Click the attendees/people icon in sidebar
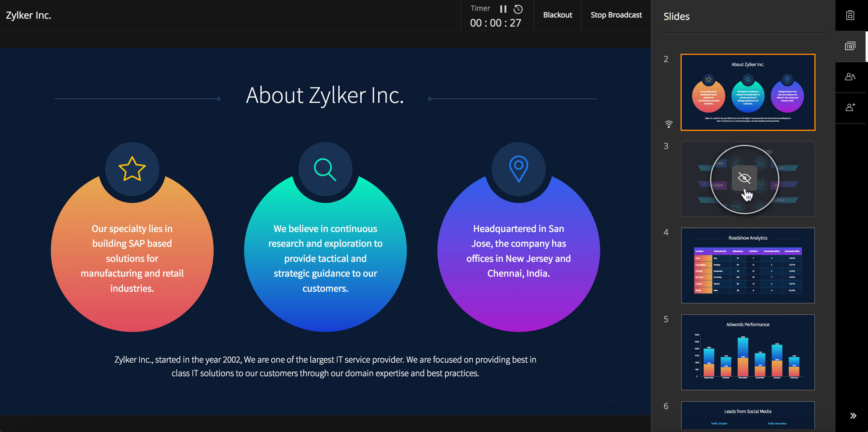Screen dimensions: 868x432 [850, 76]
